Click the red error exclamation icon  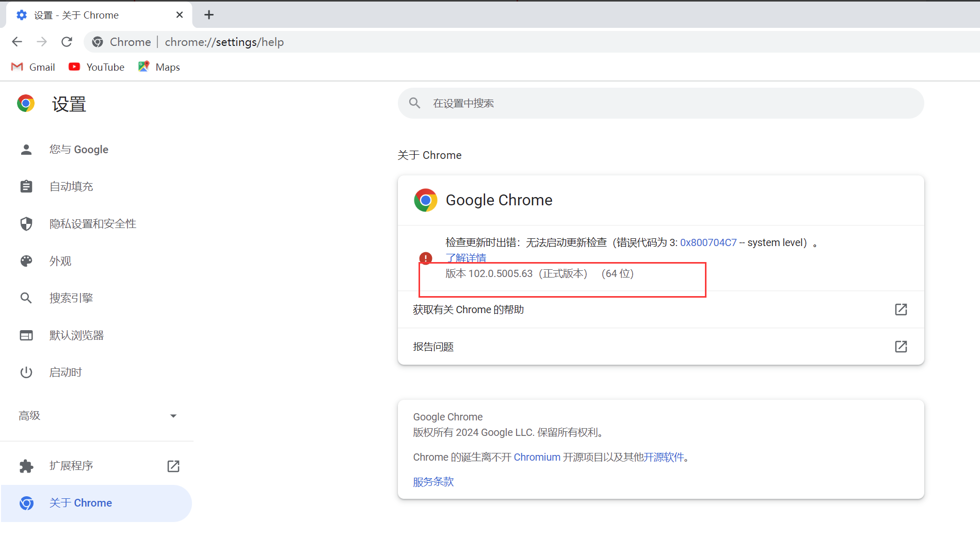tap(425, 258)
